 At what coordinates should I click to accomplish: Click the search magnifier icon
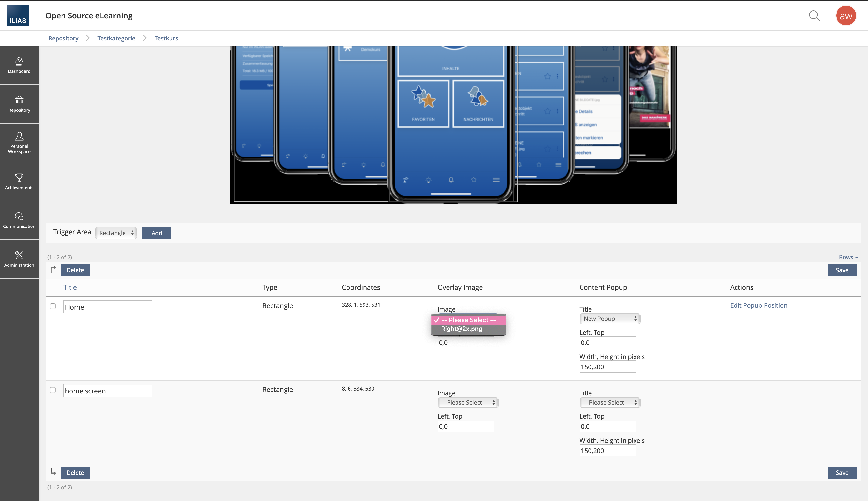(x=814, y=16)
